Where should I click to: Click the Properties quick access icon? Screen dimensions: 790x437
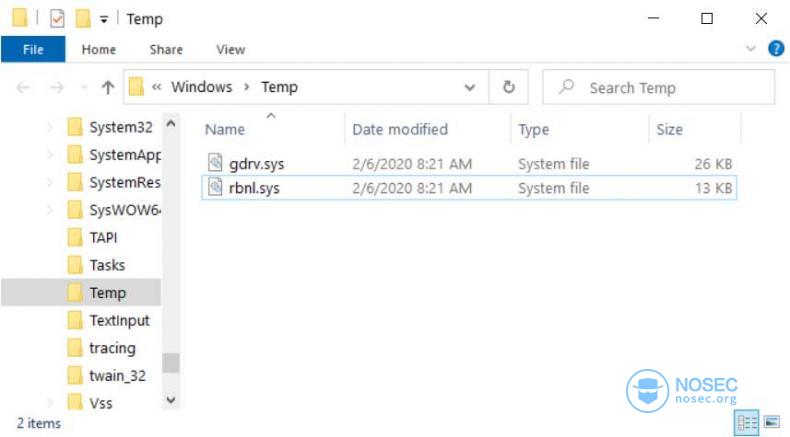point(57,19)
